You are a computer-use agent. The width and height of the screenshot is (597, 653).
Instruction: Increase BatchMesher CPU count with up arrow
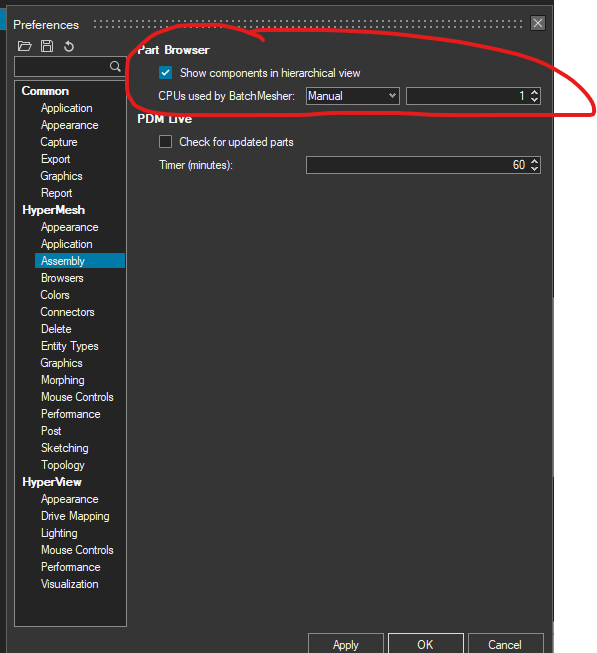pyautogui.click(x=535, y=92)
